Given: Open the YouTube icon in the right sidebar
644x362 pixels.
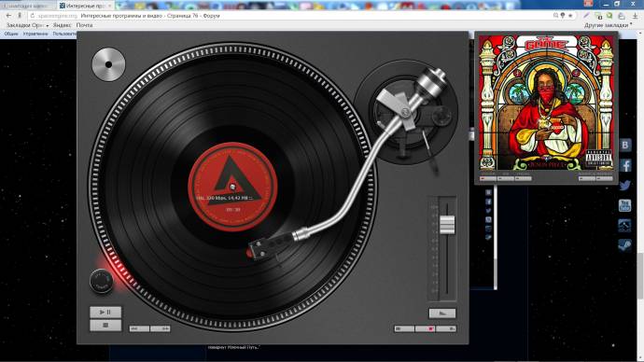Looking at the screenshot, I should click(625, 205).
